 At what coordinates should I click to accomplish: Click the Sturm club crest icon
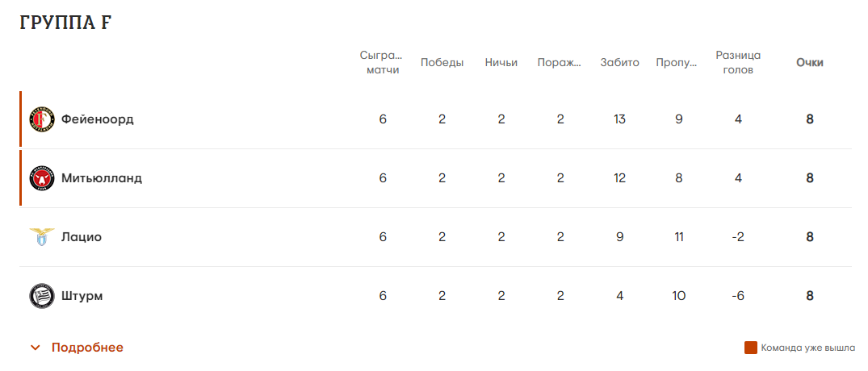click(41, 296)
